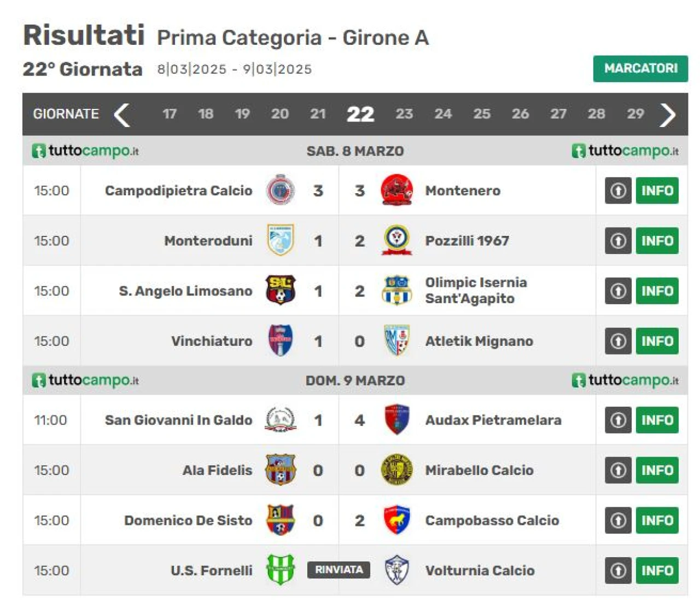The width and height of the screenshot is (700, 602).
Task: Click the Audax Pietramelara team crest
Action: (x=396, y=420)
